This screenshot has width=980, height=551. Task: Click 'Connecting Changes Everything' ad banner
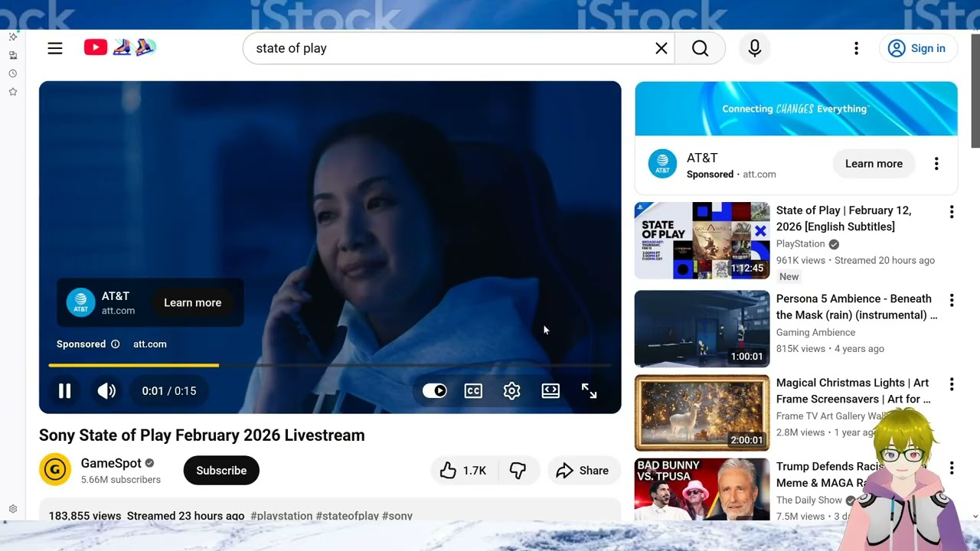(796, 109)
